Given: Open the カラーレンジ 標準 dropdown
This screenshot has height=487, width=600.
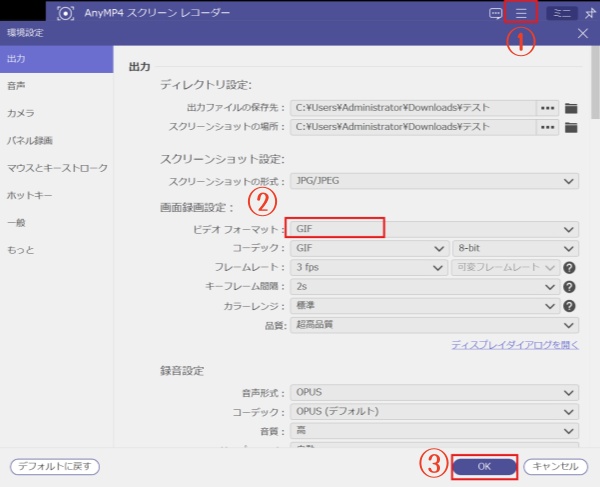Looking at the screenshot, I should (x=425, y=306).
